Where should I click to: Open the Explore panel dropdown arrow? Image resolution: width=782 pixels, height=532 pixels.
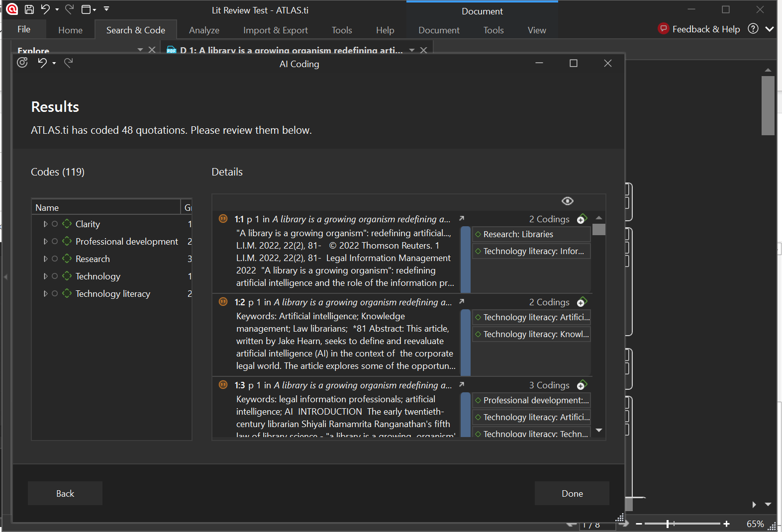140,50
